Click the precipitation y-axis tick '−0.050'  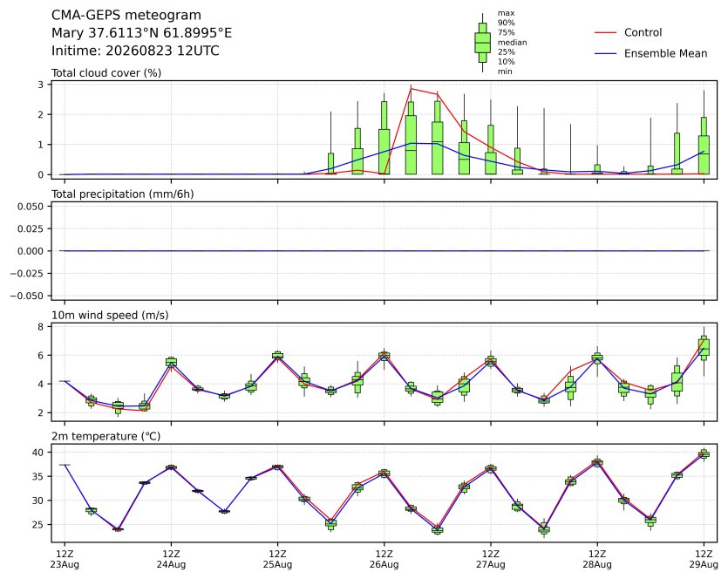[x=27, y=296]
